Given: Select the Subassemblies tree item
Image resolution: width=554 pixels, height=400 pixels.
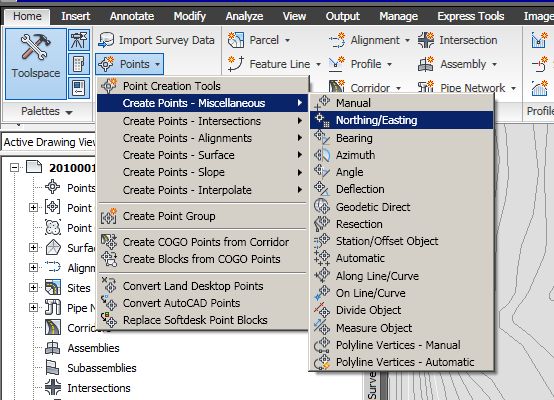Looking at the screenshot, I should point(102,368).
